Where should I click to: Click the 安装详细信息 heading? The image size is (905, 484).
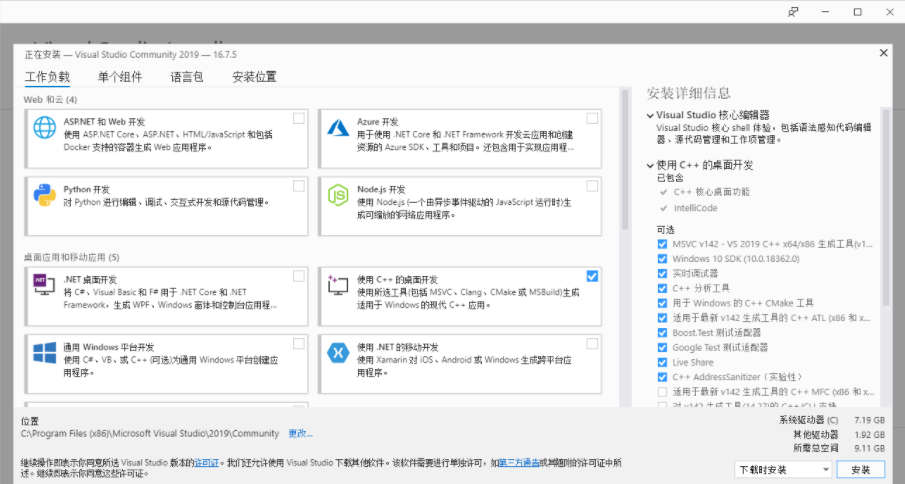tap(689, 93)
